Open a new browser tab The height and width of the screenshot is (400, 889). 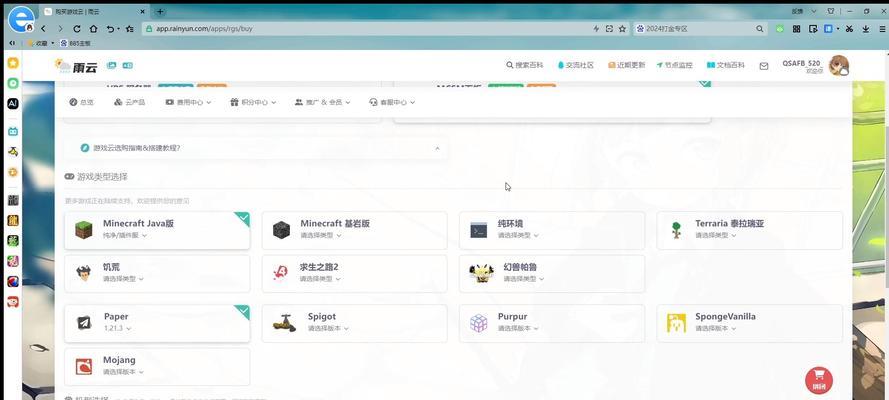click(160, 11)
